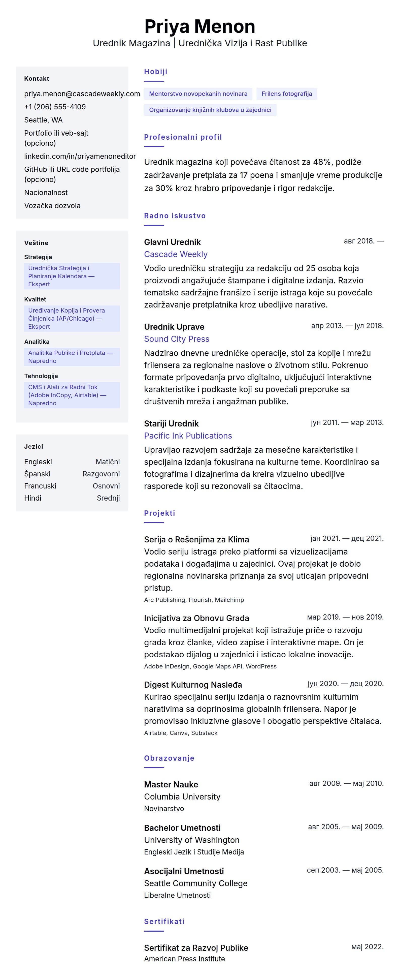
Task: Click the Cascade Weekly company name
Action: click(x=176, y=254)
